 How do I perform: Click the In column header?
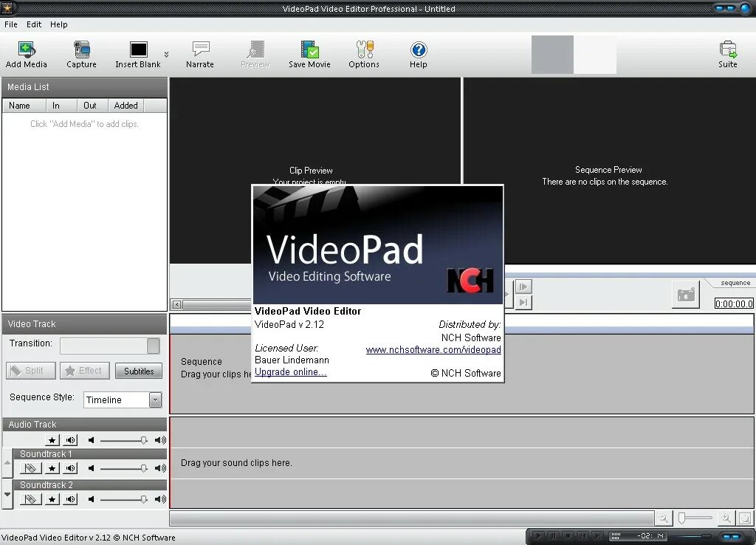[61, 105]
